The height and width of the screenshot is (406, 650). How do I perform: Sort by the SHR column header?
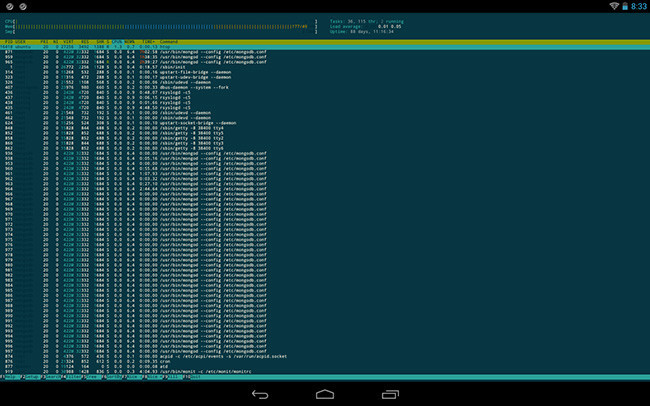[x=100, y=42]
